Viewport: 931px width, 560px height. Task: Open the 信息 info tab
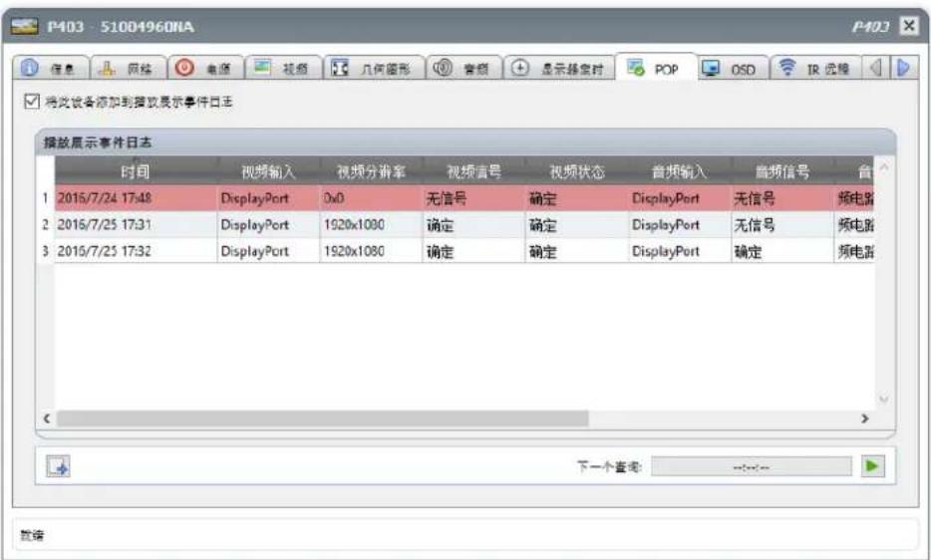click(51, 69)
